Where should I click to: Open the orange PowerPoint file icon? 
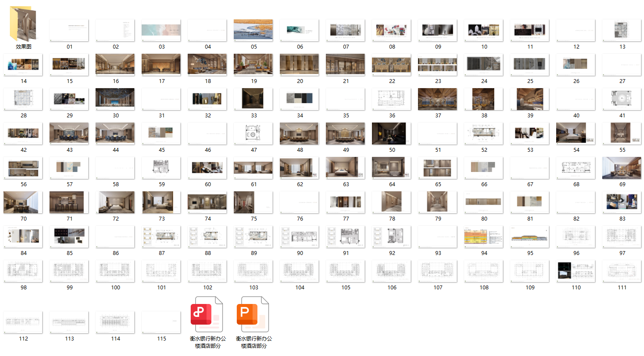point(253,314)
